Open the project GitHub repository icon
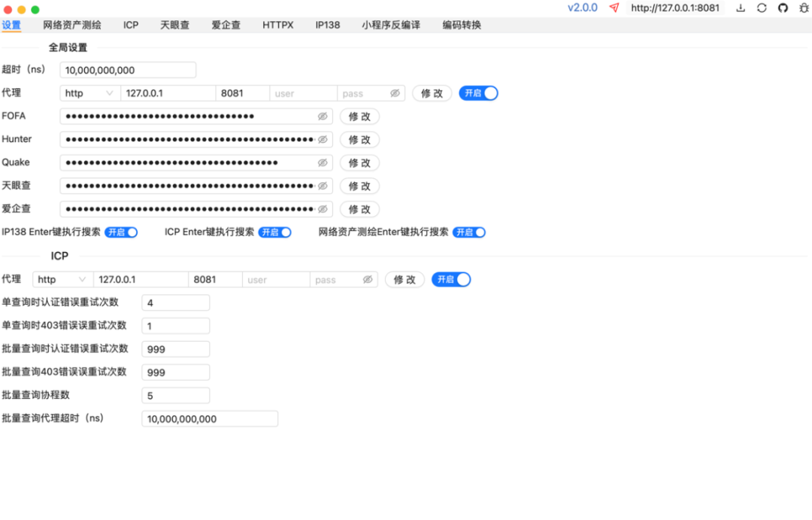Viewport: 812px width, 520px height. click(783, 8)
